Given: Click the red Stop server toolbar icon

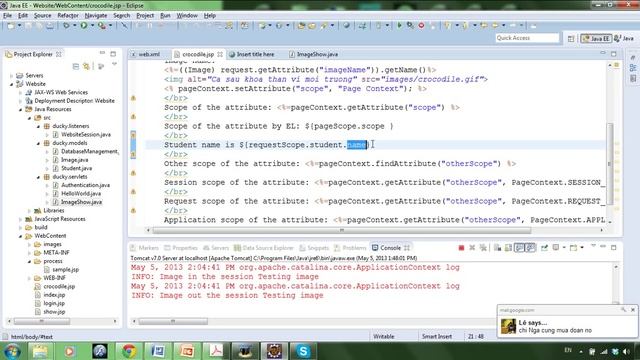Looking at the screenshot, I should click(422, 25).
